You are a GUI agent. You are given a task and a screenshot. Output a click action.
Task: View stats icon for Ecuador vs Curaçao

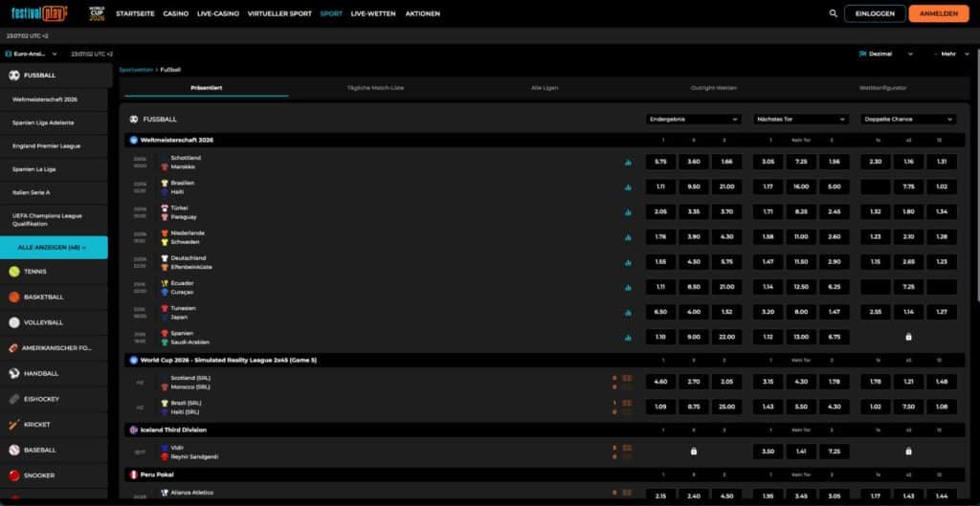[x=628, y=287]
